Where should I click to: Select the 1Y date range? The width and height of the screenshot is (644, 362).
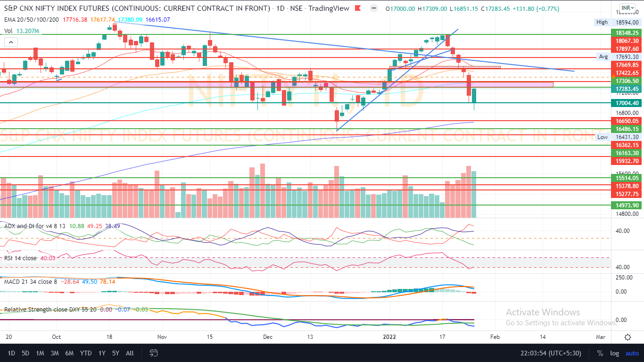coord(102,353)
